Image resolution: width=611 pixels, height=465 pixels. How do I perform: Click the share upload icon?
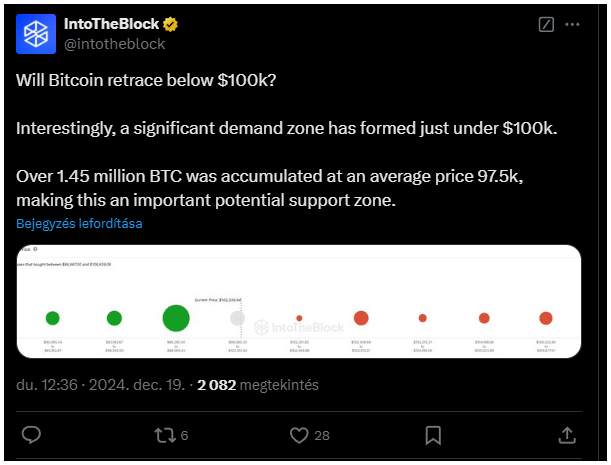(x=567, y=435)
